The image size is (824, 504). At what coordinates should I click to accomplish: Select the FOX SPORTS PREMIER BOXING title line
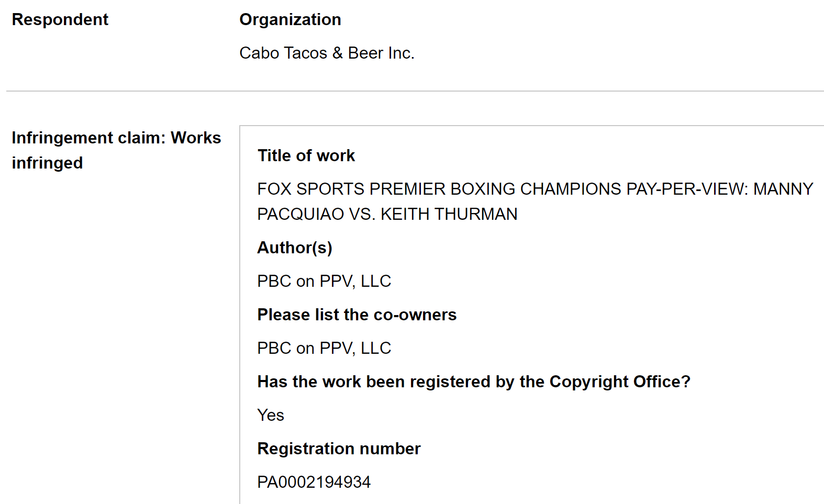(535, 189)
